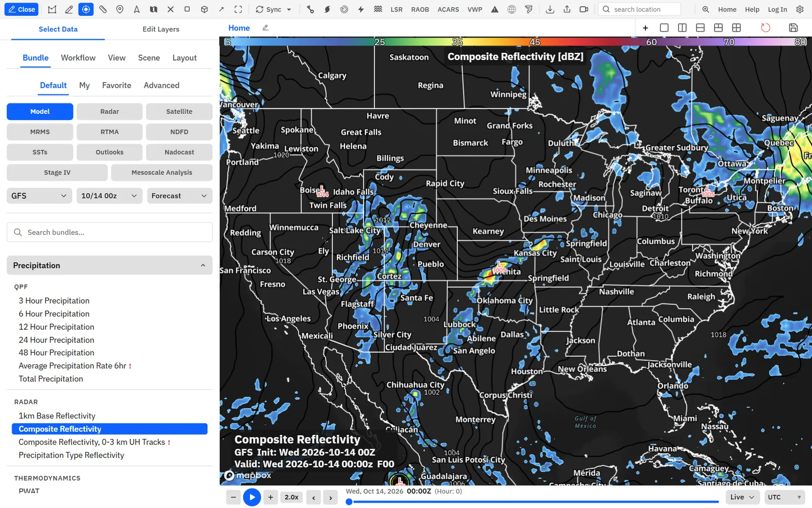Click the blue play animation button
812x508 pixels.
click(x=252, y=497)
